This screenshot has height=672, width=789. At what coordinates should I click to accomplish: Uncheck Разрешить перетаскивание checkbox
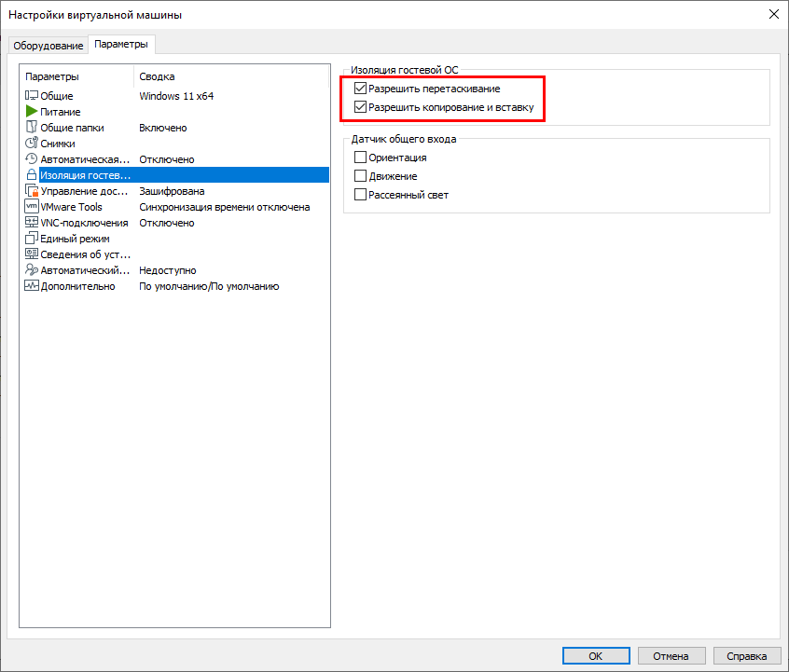[x=360, y=88]
